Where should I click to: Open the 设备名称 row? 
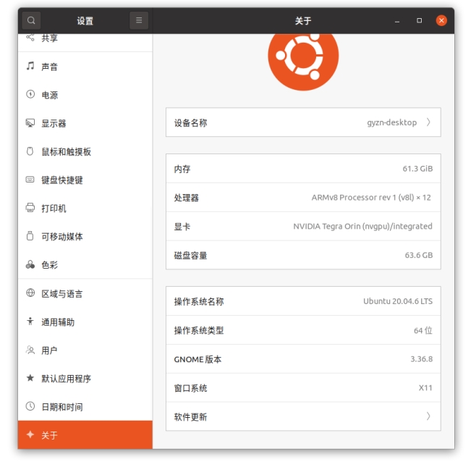point(303,122)
